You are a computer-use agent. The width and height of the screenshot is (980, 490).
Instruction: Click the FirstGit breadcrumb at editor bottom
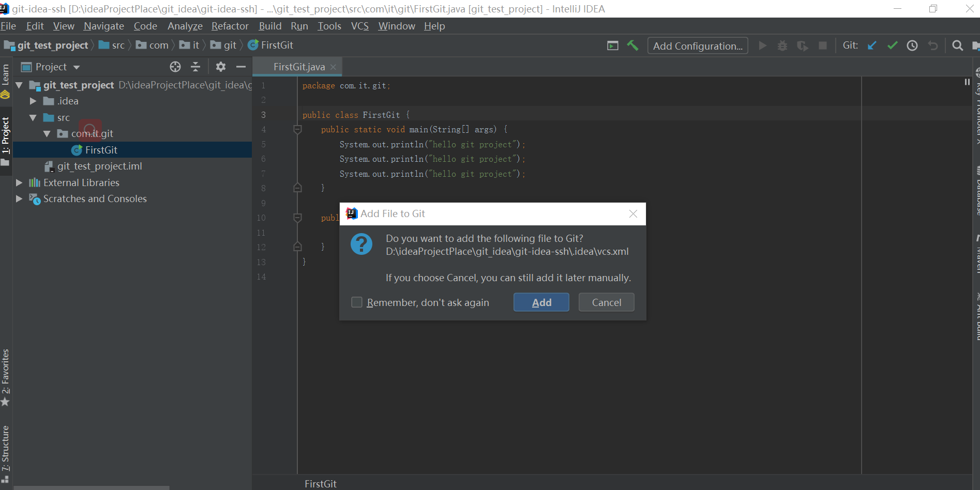tap(321, 483)
